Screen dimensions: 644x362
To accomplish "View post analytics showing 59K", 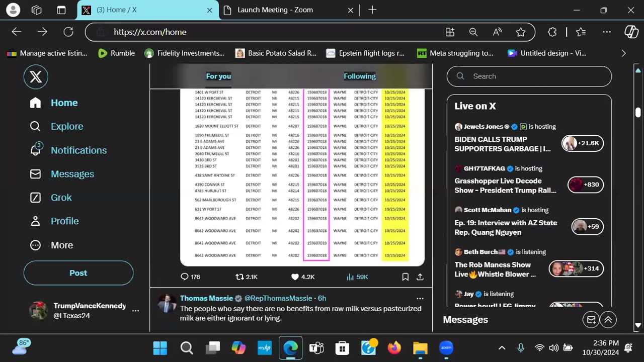I will coord(357,277).
